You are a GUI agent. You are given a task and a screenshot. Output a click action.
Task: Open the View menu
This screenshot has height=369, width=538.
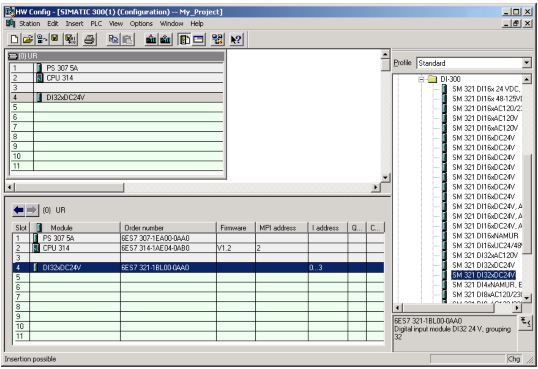click(116, 23)
